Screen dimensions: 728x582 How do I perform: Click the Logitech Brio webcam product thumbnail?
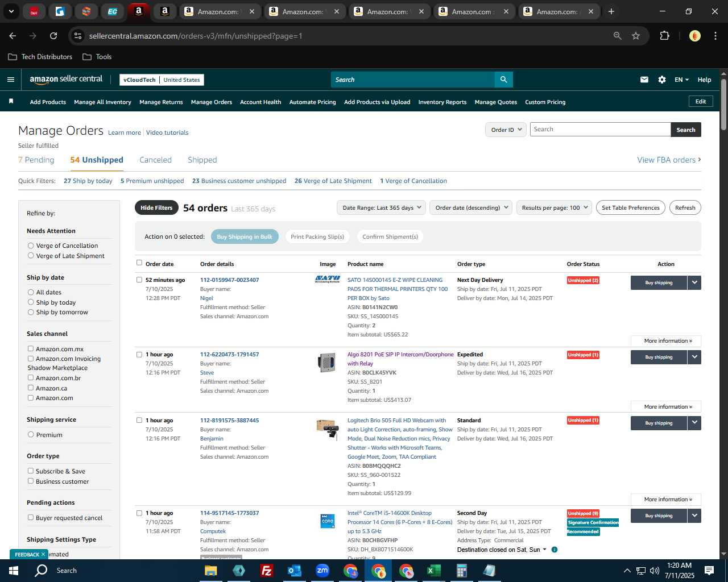[328, 430]
